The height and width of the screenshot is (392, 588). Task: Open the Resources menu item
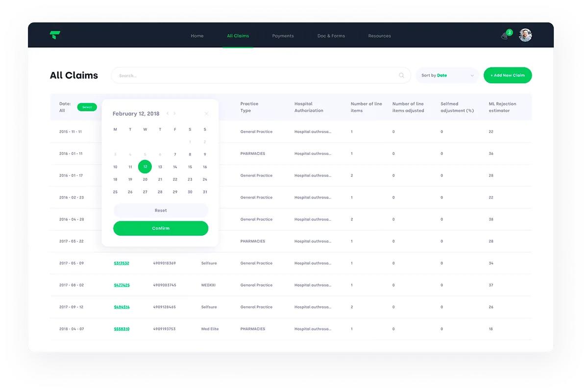pos(380,36)
